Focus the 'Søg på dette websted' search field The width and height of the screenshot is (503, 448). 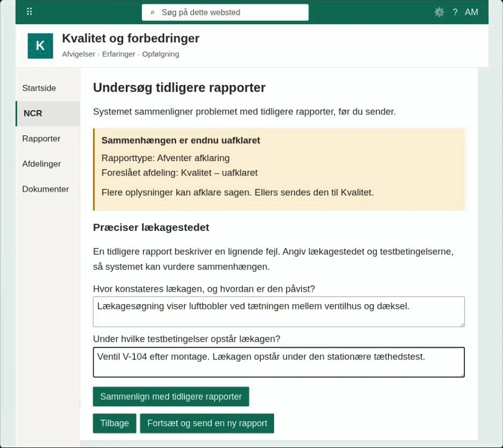(x=225, y=12)
